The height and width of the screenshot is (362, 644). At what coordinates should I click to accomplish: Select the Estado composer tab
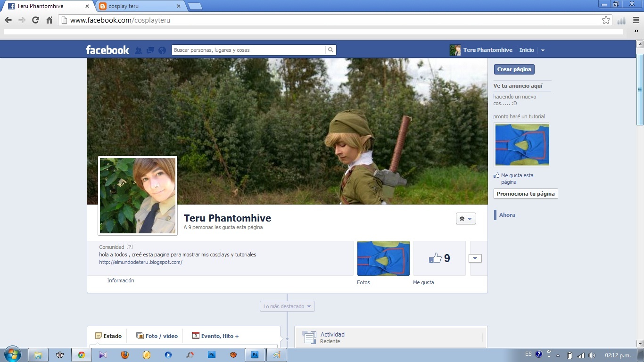coord(108,336)
